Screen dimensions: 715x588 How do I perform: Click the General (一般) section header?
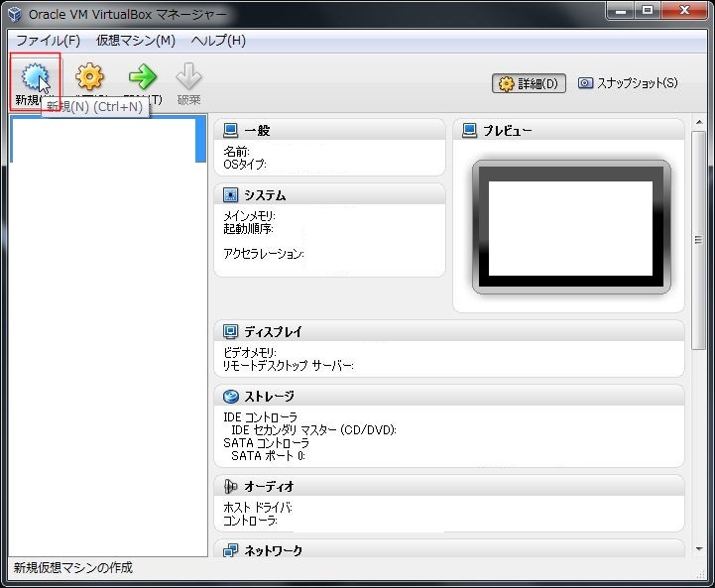[x=329, y=130]
